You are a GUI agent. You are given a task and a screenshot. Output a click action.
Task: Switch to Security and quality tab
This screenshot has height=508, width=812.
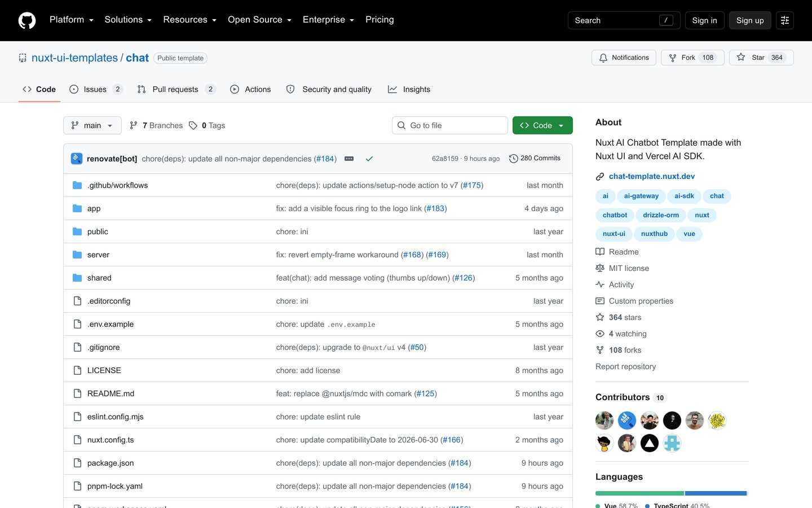[329, 89]
